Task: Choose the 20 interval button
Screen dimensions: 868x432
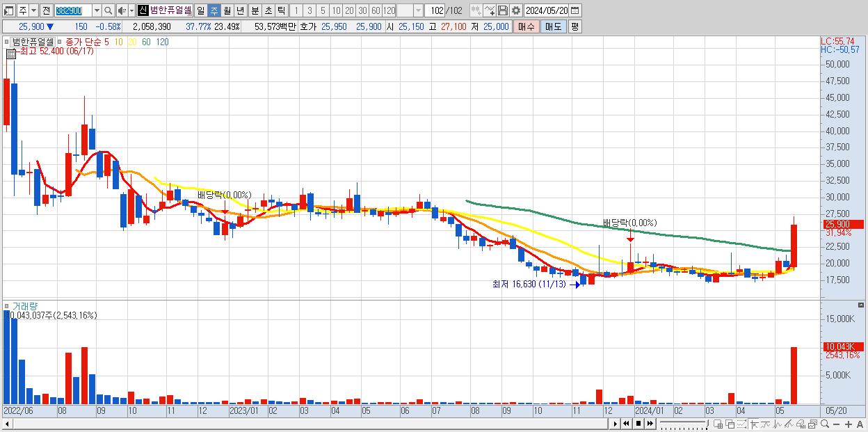Action: point(349,10)
